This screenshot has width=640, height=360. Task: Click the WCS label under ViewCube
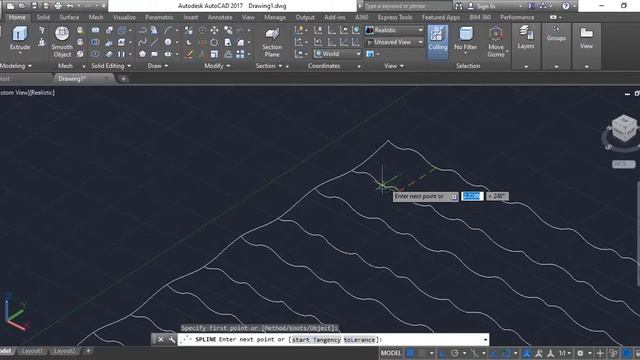click(624, 164)
